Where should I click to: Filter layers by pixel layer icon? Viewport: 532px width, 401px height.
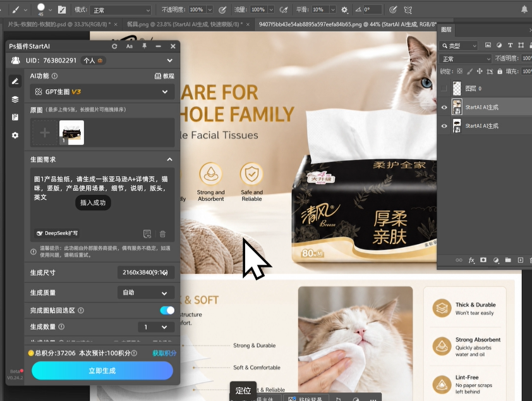(488, 45)
